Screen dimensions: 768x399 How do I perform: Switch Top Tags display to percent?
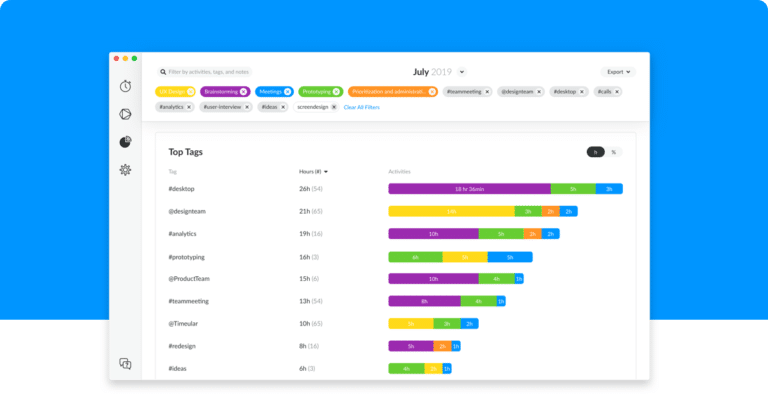tap(614, 152)
